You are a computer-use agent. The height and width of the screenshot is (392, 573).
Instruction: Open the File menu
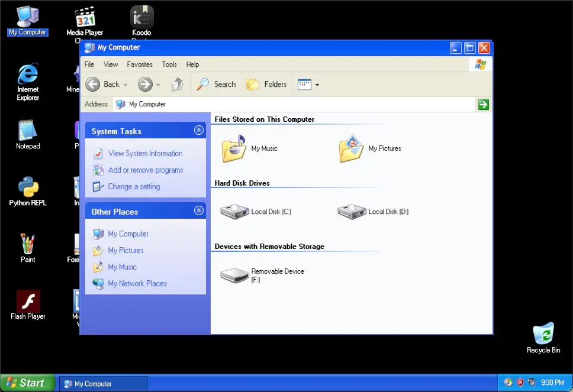tap(89, 64)
